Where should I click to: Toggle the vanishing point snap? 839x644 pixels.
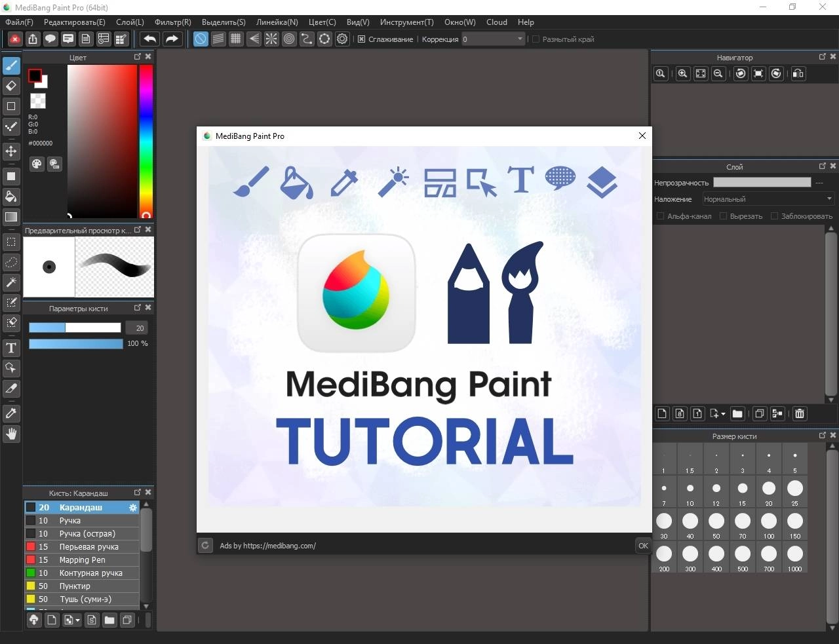click(254, 39)
